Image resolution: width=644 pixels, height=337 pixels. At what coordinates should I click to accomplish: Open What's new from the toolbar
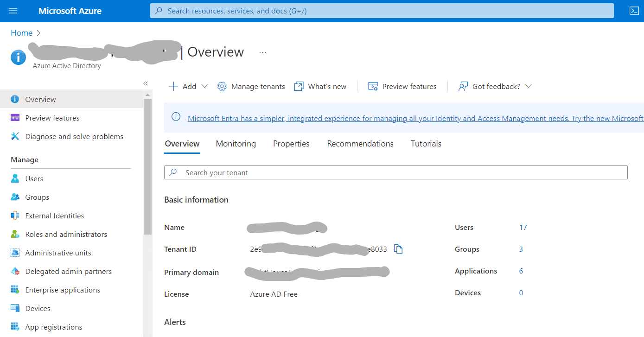[320, 87]
